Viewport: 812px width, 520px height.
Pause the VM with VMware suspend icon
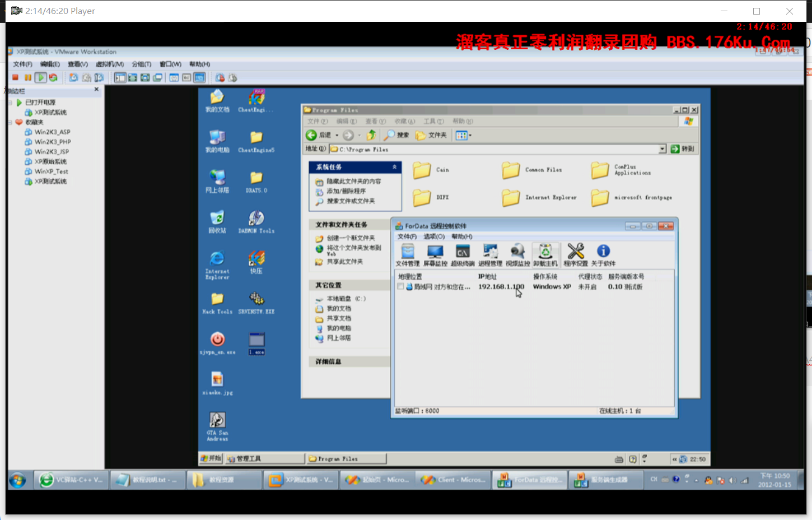(x=27, y=77)
